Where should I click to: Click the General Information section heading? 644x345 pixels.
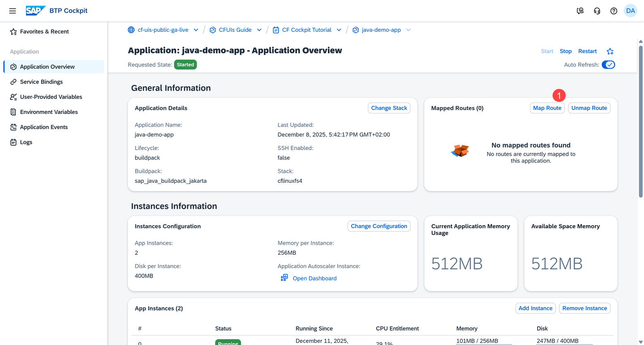pos(171,88)
